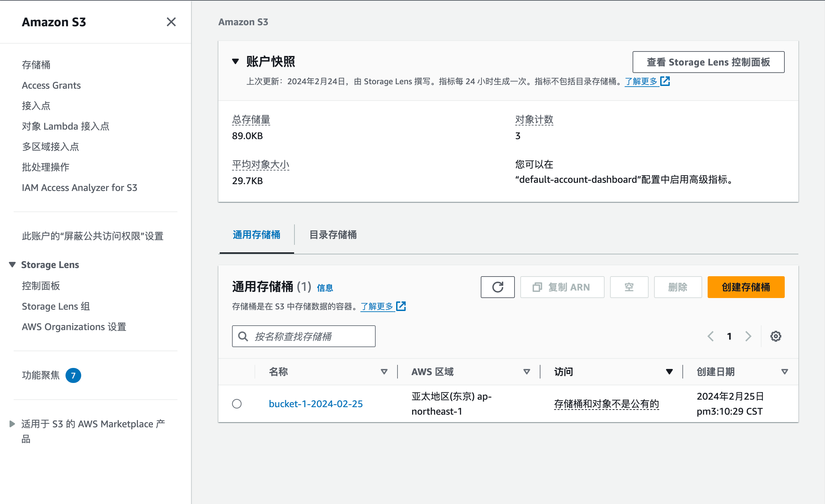The image size is (825, 504).
Task: Open 接入点 in the sidebar
Action: pyautogui.click(x=36, y=106)
